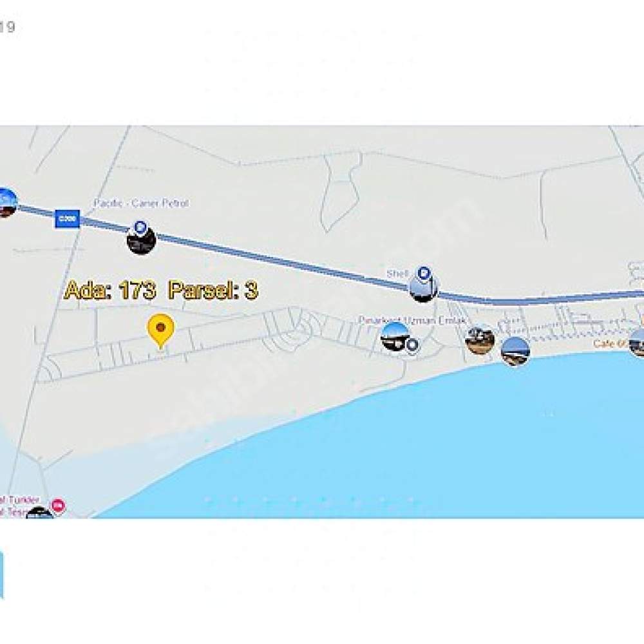
Task: Click the small marker beside Uzman Emlak photo
Action: [412, 345]
